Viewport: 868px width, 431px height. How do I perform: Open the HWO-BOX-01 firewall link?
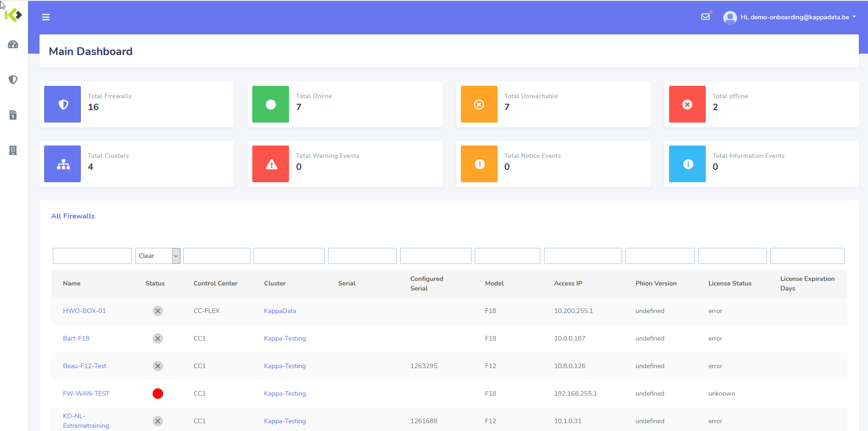click(84, 311)
